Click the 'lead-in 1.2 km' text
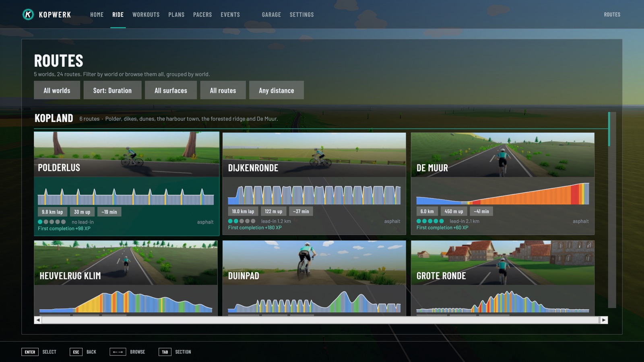Viewport: 644px width, 362px height. [276, 221]
